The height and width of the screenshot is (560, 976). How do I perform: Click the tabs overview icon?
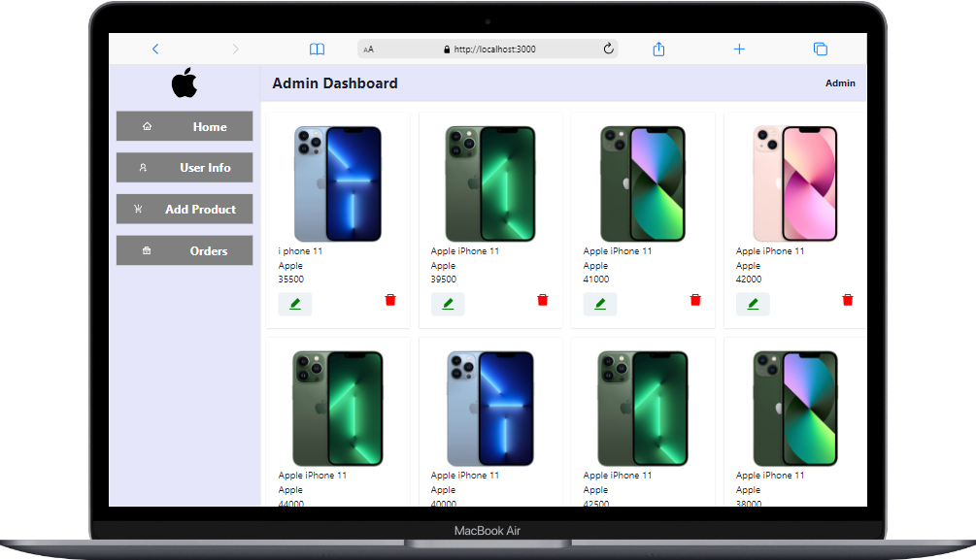821,49
